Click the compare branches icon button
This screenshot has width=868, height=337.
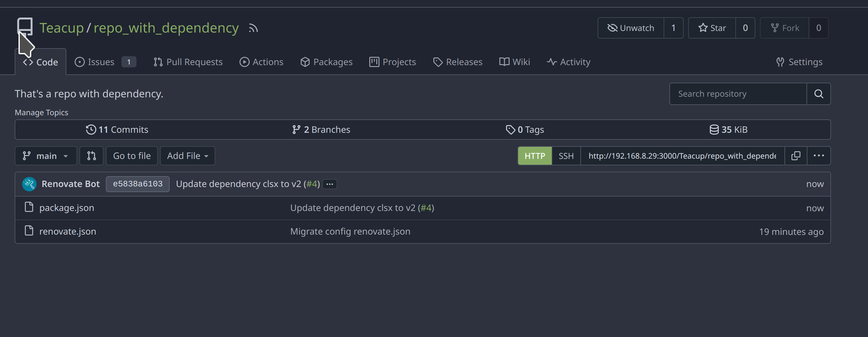point(91,156)
